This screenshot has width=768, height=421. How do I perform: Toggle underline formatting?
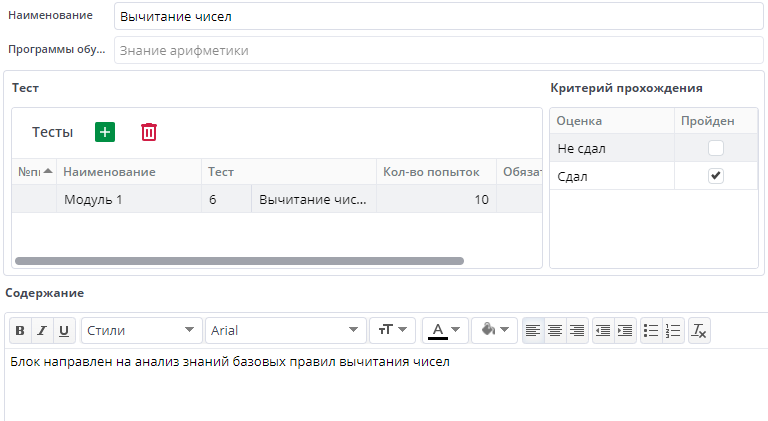coord(64,330)
